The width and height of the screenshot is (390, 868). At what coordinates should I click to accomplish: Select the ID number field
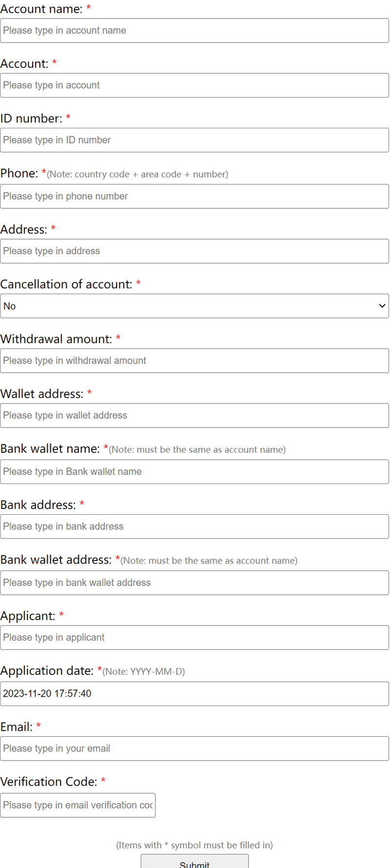(x=194, y=140)
